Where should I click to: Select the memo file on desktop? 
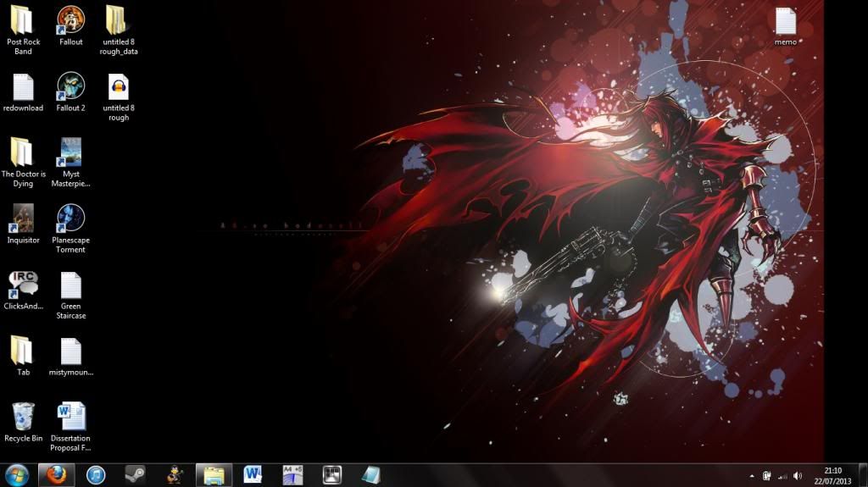click(x=786, y=26)
